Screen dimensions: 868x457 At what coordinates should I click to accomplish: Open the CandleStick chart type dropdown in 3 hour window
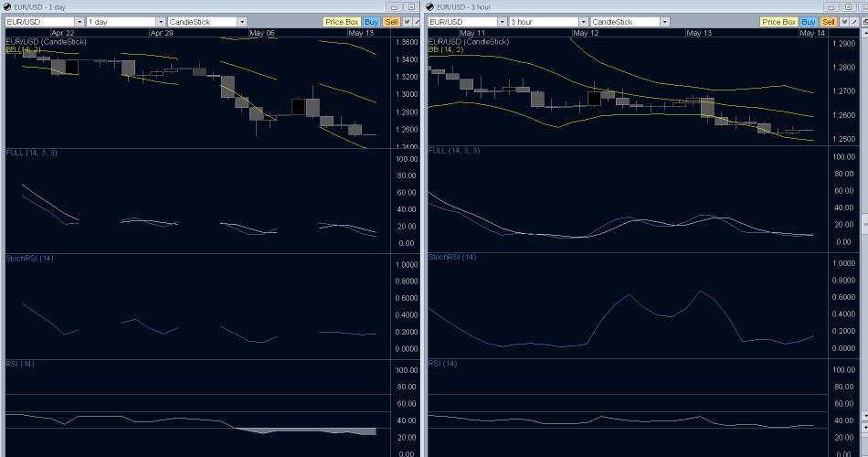[x=664, y=22]
